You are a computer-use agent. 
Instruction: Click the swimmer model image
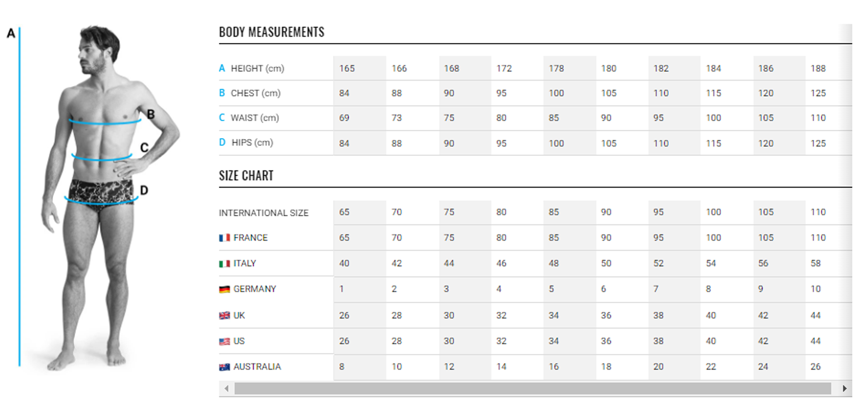pos(104,193)
